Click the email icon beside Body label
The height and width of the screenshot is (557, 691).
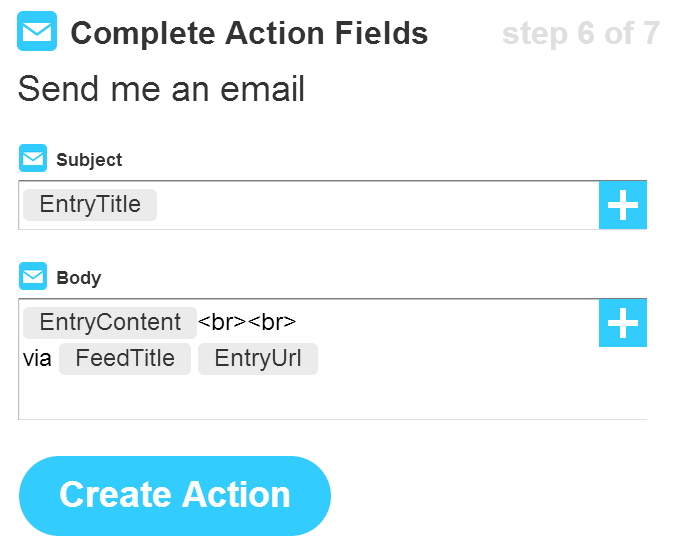click(x=33, y=276)
